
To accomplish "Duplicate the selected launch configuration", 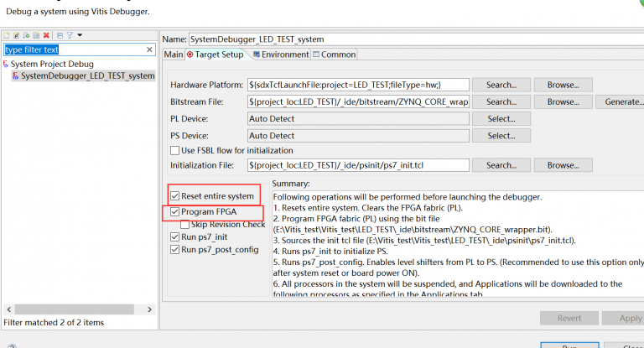I will coord(35,36).
